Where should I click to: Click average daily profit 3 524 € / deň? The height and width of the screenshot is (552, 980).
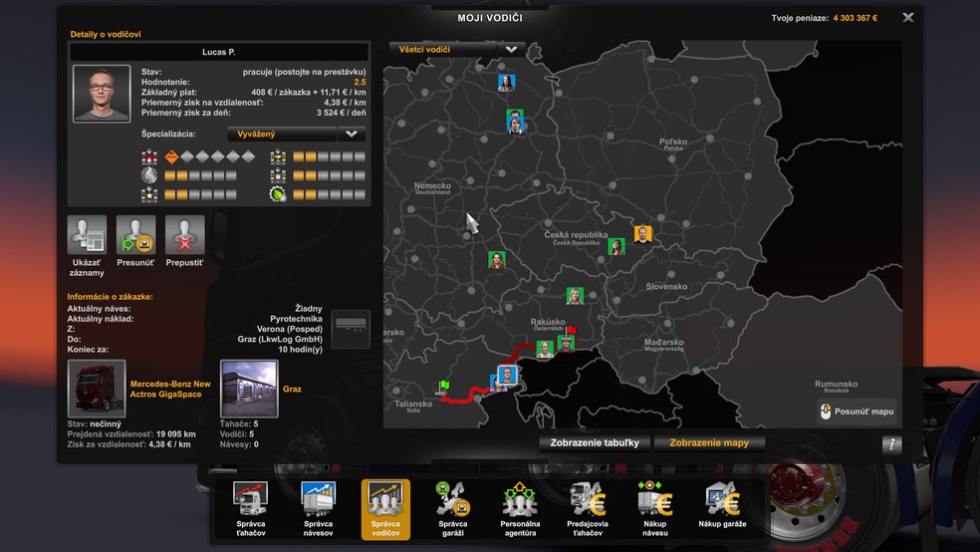coord(342,113)
